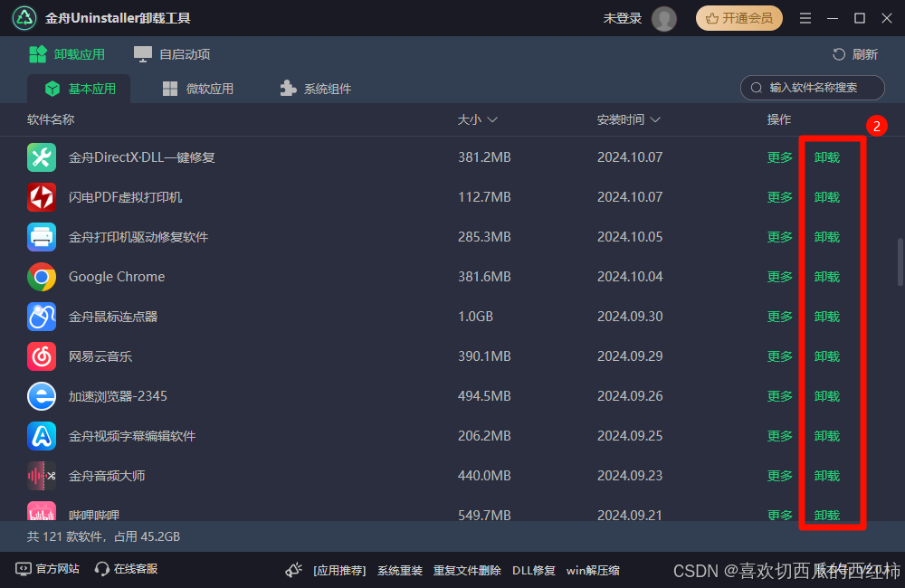Open 更多 for 网易云音乐

780,356
